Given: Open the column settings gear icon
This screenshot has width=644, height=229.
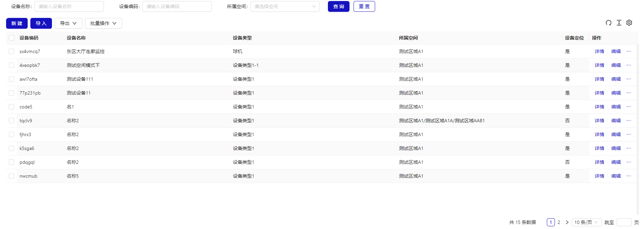Looking at the screenshot, I should pyautogui.click(x=629, y=23).
